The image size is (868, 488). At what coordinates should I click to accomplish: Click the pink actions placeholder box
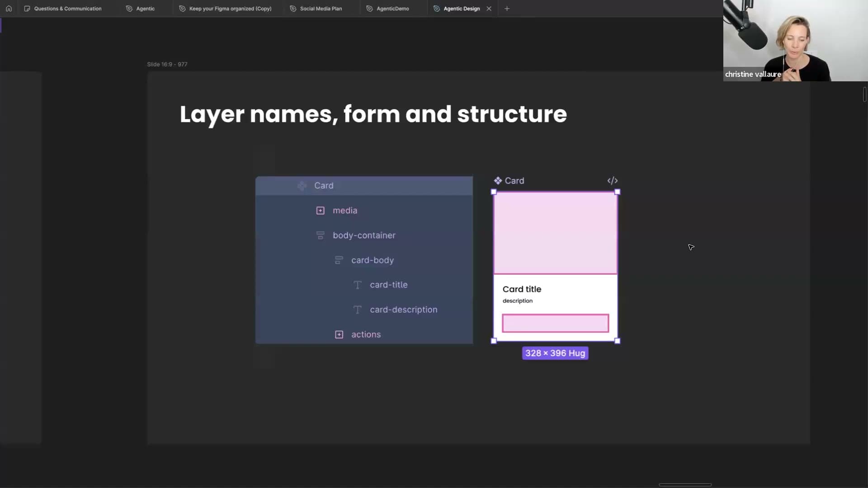(x=555, y=324)
